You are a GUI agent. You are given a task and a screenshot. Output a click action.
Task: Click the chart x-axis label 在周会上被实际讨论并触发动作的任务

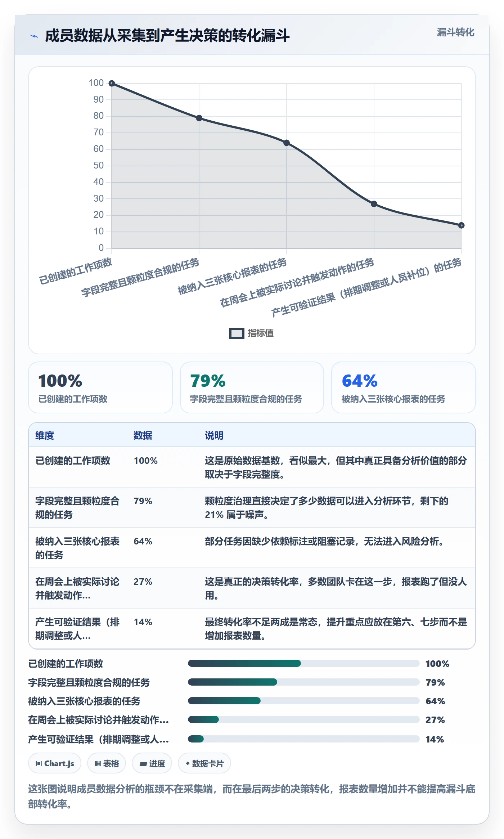click(297, 282)
